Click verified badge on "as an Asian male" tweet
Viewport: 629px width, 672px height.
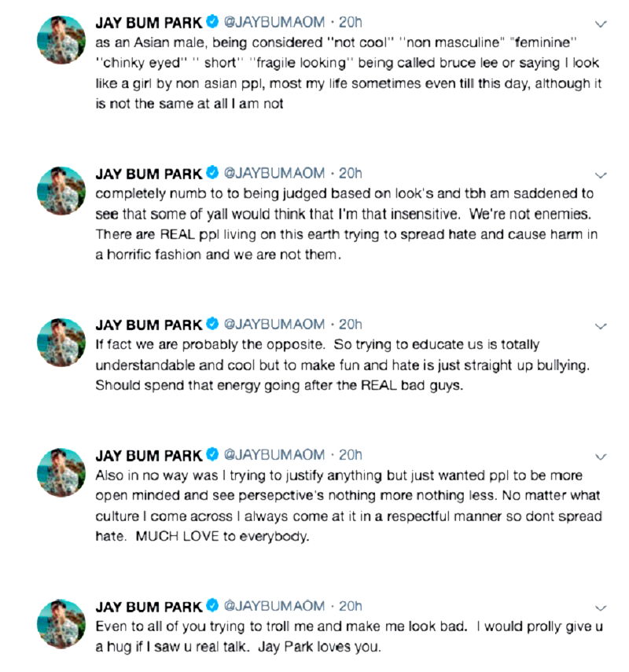[x=212, y=23]
